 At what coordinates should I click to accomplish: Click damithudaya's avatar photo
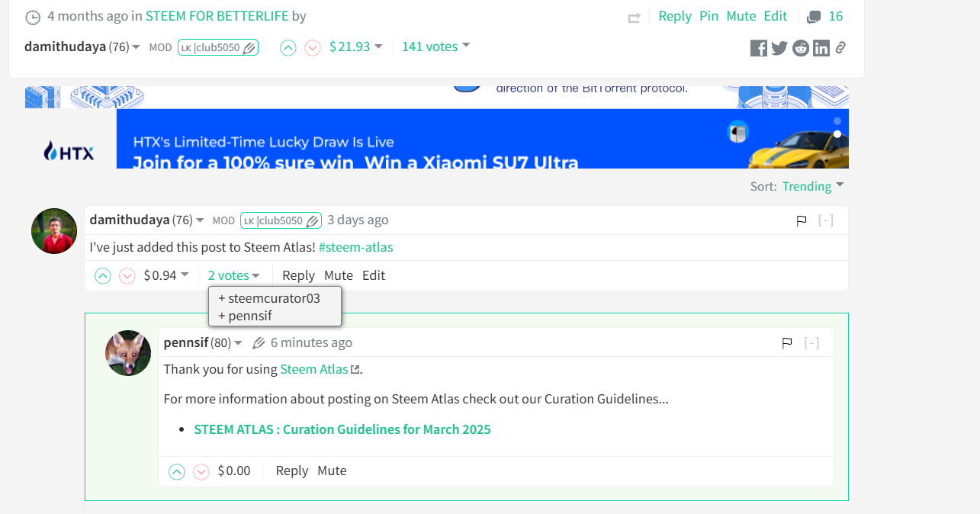(x=54, y=231)
